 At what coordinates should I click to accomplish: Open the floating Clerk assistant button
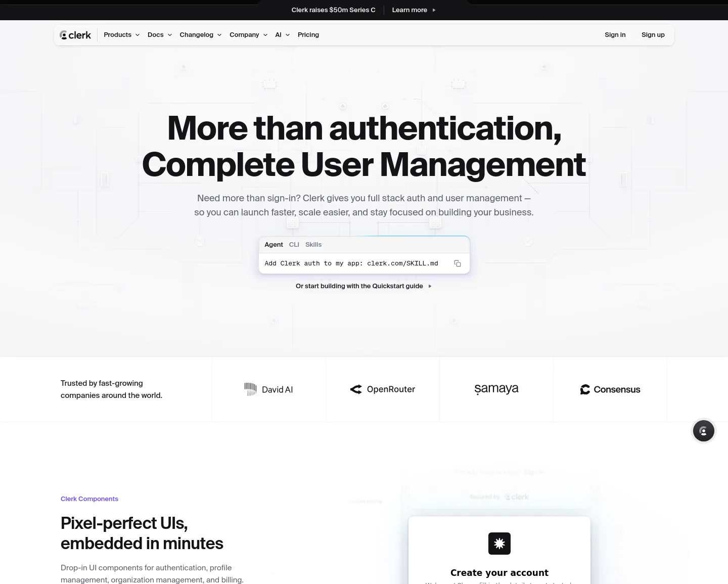pos(703,431)
